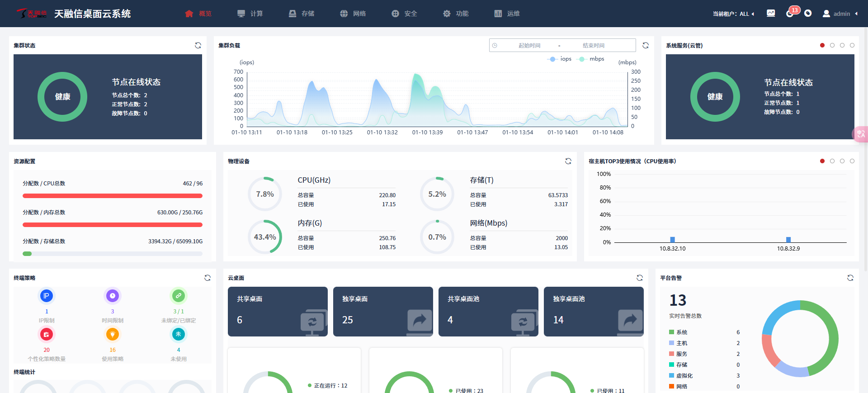
Task: Select last page dot in 宿主机TOP3 panel
Action: click(x=852, y=161)
